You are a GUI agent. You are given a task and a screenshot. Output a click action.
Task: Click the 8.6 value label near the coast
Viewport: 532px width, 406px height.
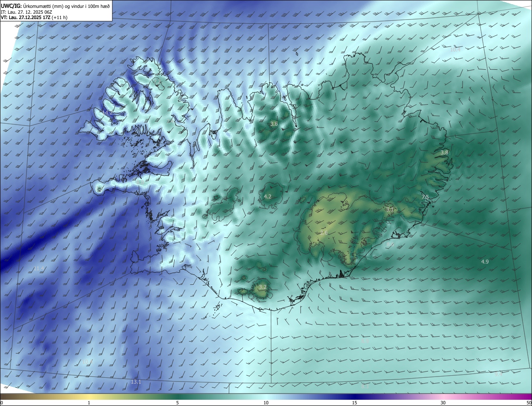pos(390,245)
